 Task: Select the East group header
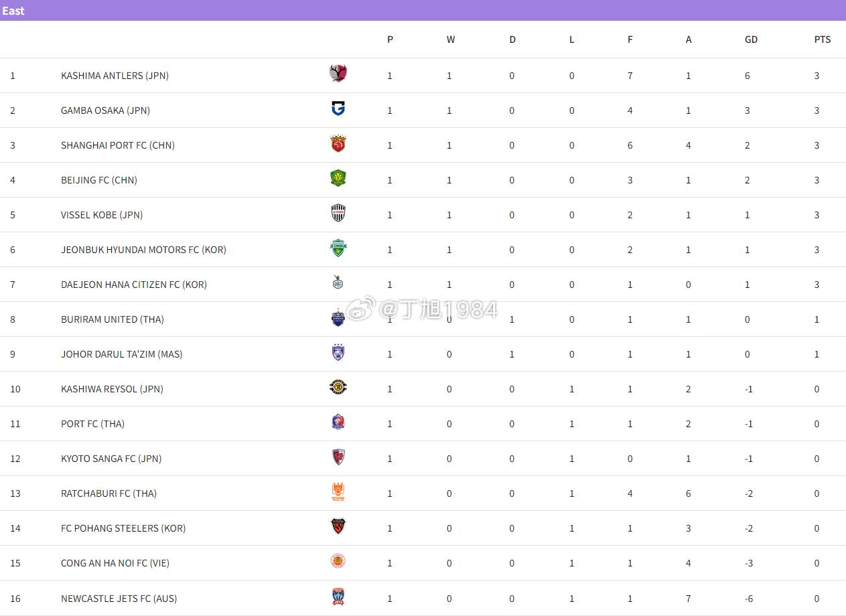[423, 11]
